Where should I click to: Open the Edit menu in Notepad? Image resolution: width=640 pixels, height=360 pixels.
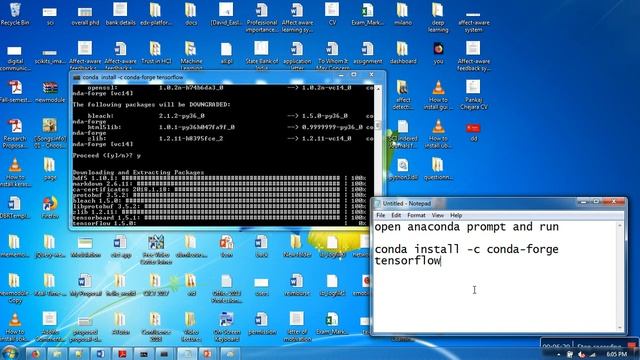[396, 215]
